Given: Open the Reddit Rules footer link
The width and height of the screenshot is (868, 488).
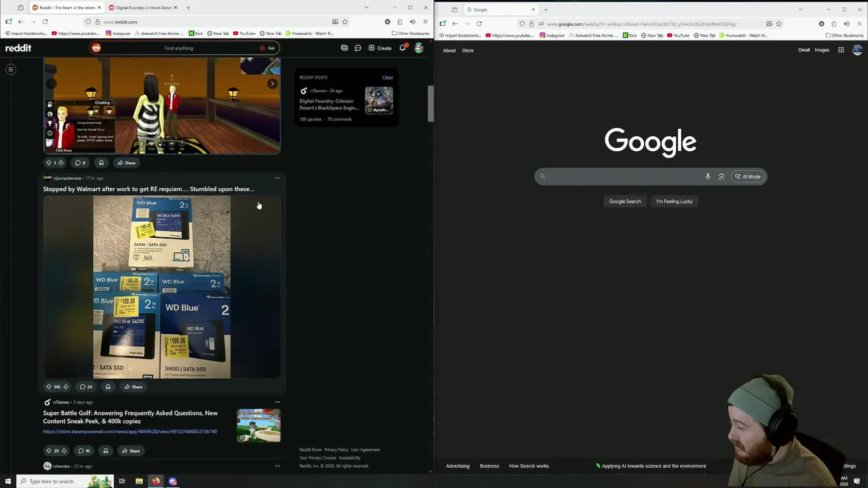Looking at the screenshot, I should point(311,449).
